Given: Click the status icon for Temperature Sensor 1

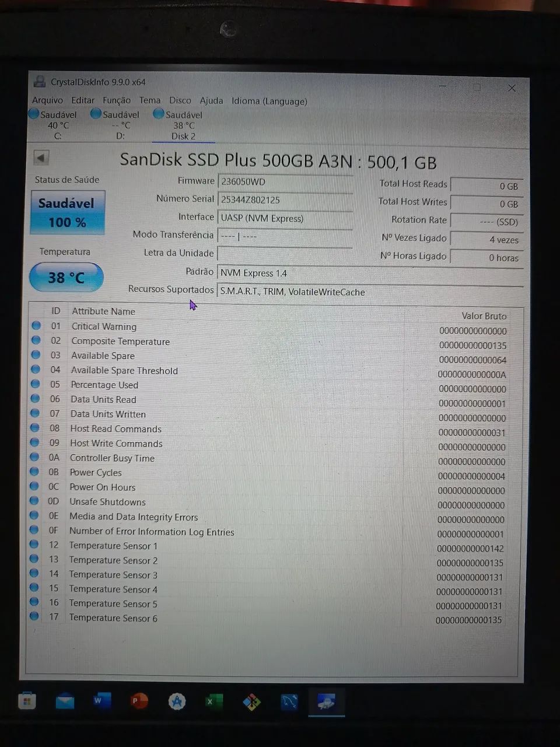Looking at the screenshot, I should 34,544.
